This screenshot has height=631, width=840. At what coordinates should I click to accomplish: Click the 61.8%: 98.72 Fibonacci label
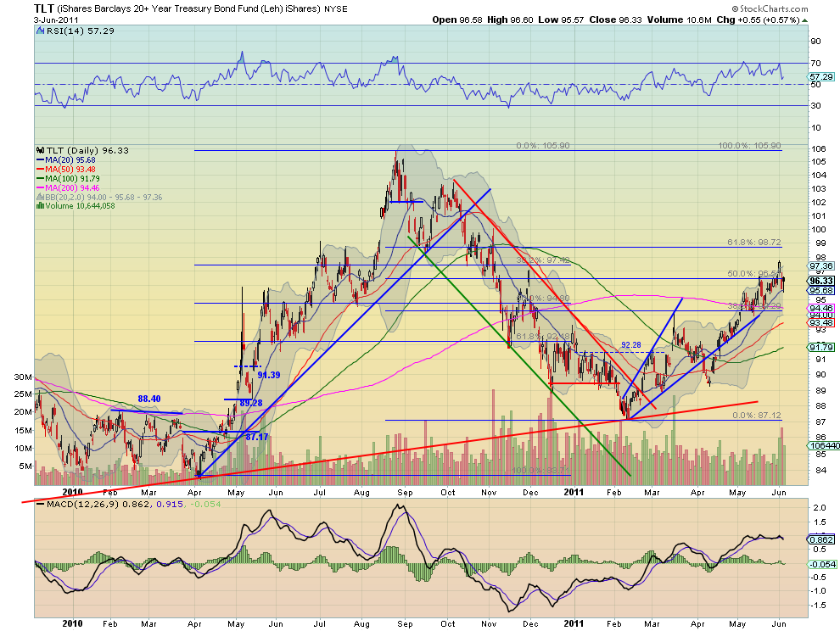(753, 242)
